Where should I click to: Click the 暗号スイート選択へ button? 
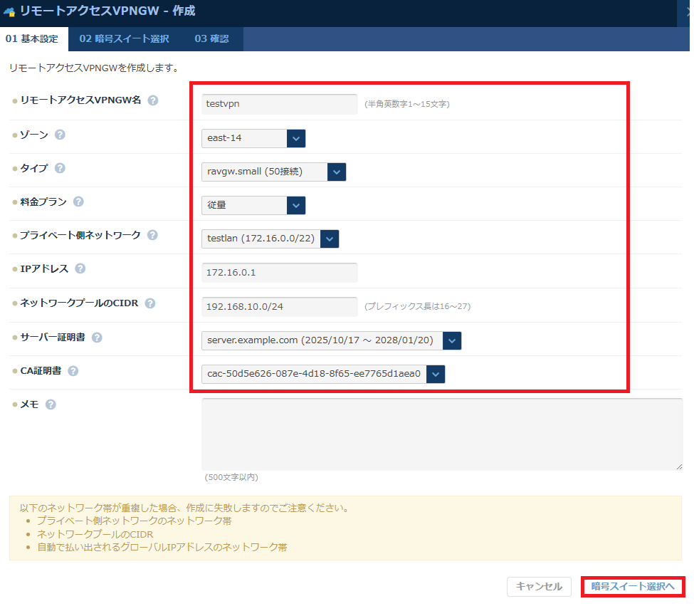633,586
